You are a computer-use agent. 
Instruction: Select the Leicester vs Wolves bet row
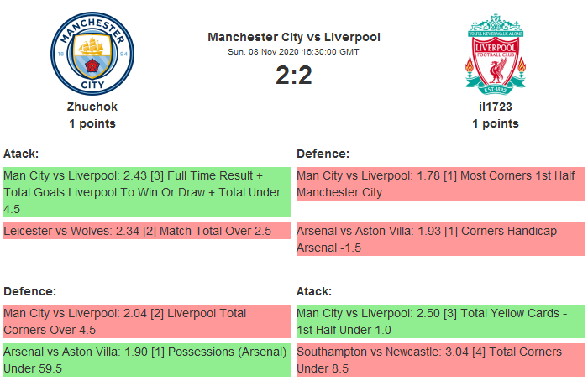pyautogui.click(x=147, y=231)
